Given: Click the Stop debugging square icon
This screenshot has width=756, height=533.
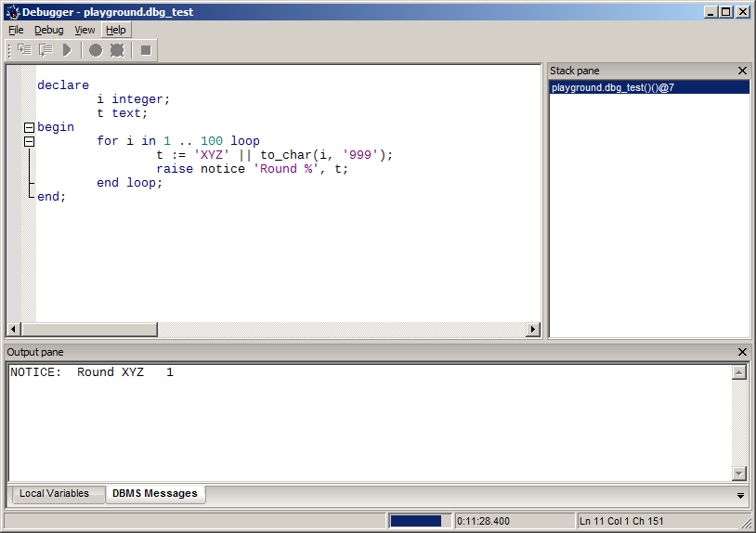Looking at the screenshot, I should pyautogui.click(x=146, y=50).
